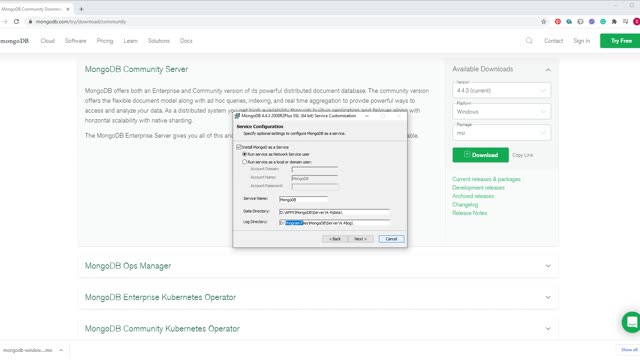Open the Package dropdown showing msi

[x=502, y=133]
